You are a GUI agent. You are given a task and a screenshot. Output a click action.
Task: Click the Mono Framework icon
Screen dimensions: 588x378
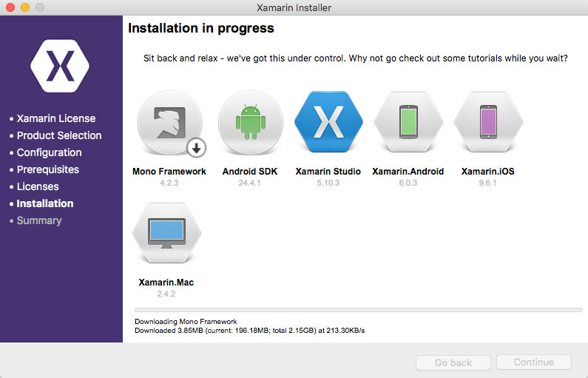tap(169, 125)
